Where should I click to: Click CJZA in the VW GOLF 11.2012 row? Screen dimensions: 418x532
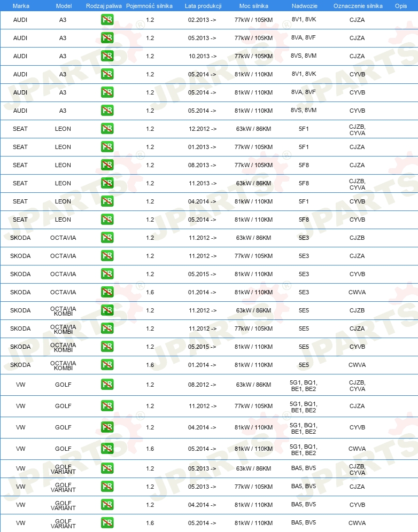tap(357, 406)
